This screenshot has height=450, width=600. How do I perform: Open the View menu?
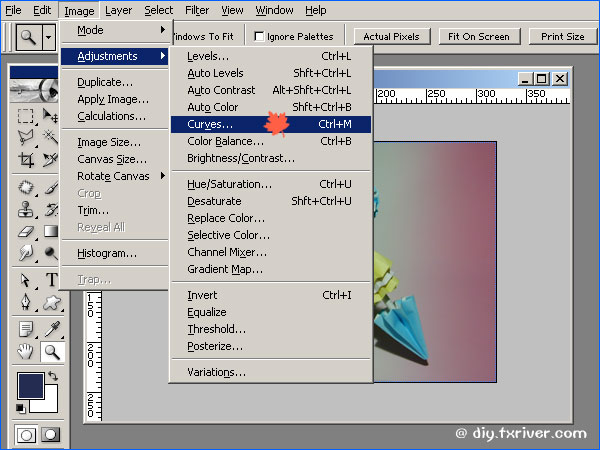click(232, 10)
